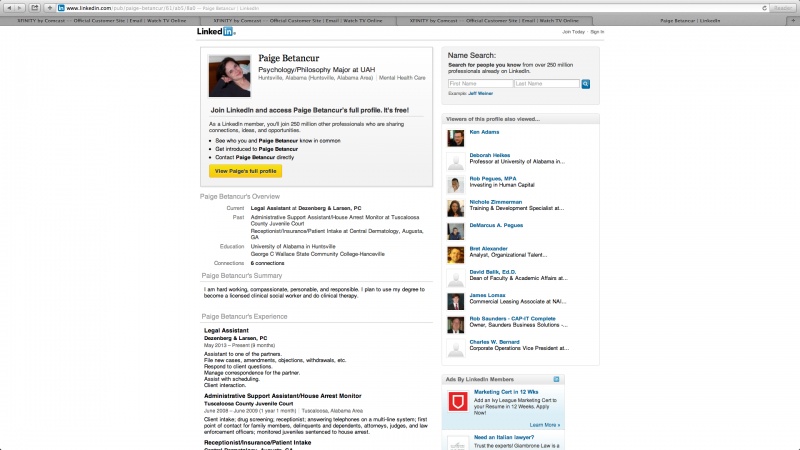This screenshot has width=800, height=450.
Task: Click Nichole Zimmerman profile thumbnail
Action: pyautogui.click(x=456, y=208)
